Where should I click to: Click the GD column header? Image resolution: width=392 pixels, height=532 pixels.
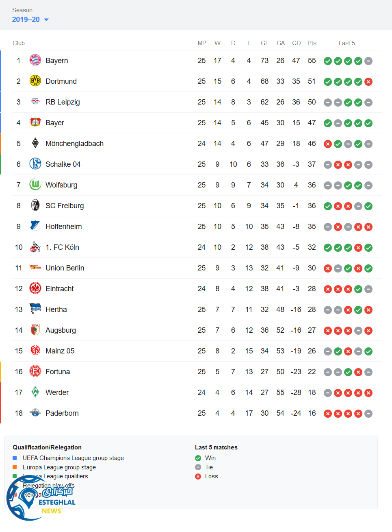296,43
